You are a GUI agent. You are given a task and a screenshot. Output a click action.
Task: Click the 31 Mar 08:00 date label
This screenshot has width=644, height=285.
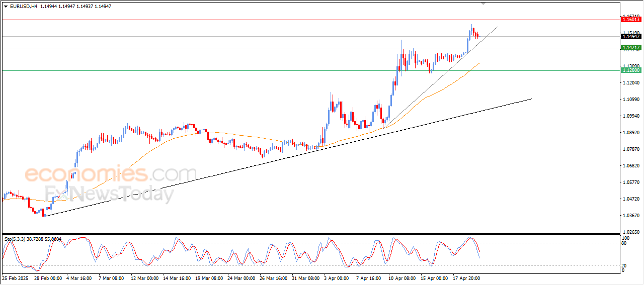coord(306,277)
